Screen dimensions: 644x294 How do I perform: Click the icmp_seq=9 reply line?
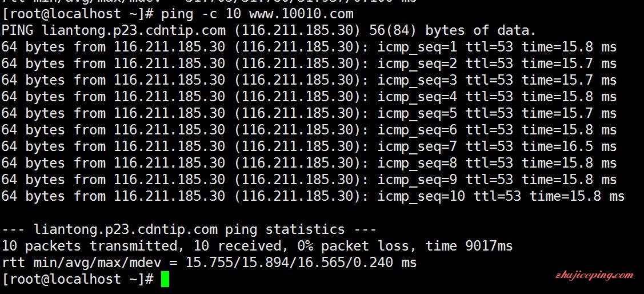pos(309,180)
